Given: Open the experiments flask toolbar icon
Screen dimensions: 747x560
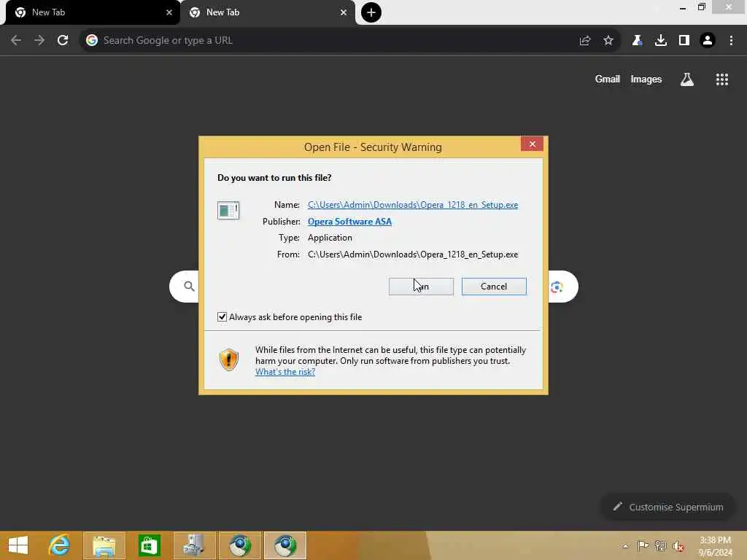Looking at the screenshot, I should [x=637, y=41].
